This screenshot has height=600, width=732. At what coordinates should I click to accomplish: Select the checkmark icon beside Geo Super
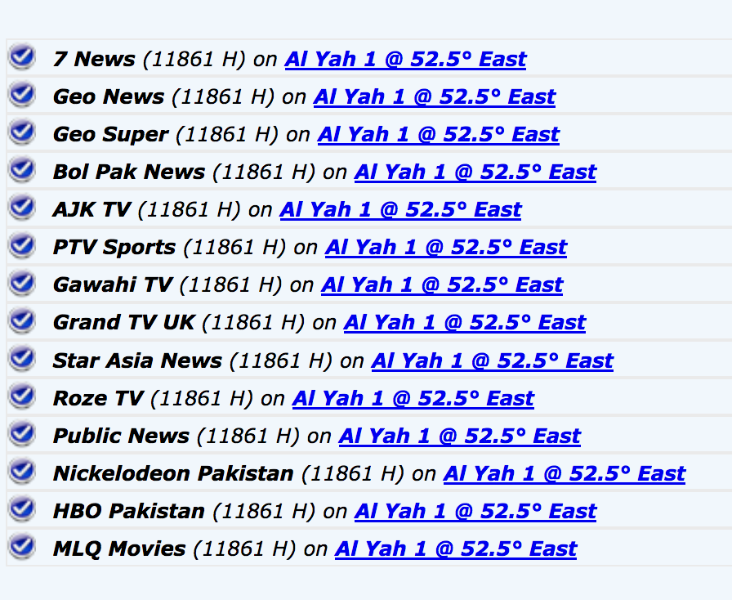22,133
